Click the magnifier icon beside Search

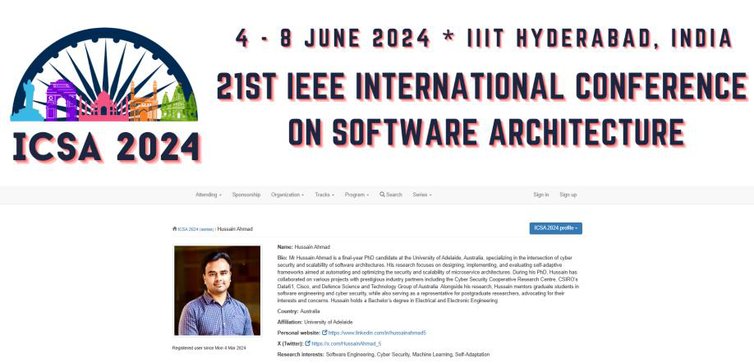tap(382, 195)
